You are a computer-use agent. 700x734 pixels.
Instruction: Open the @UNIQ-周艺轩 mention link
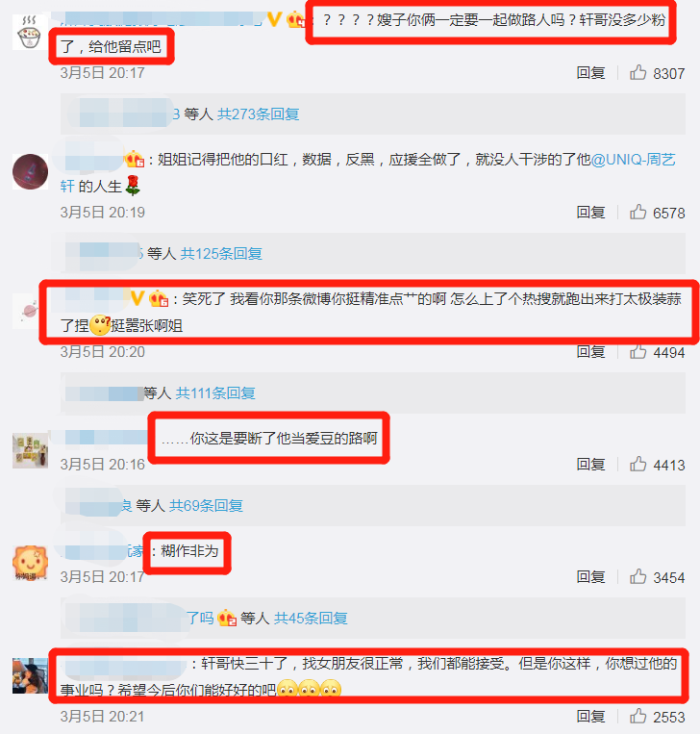633,160
